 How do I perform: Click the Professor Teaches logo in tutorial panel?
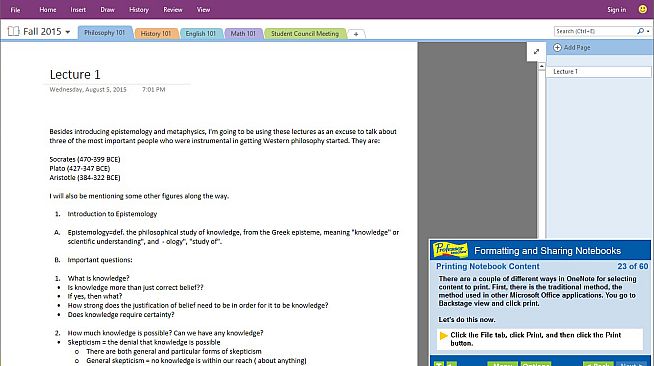(x=450, y=250)
